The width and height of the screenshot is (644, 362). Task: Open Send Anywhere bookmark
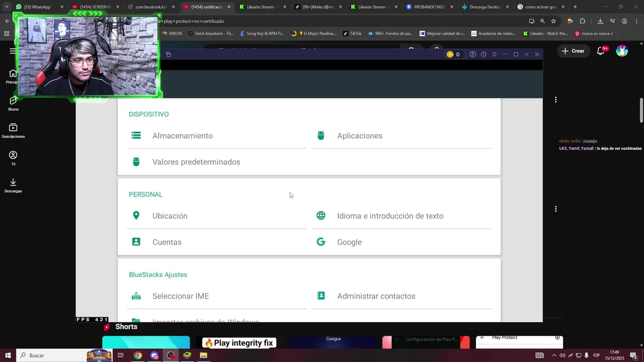[x=211, y=34]
